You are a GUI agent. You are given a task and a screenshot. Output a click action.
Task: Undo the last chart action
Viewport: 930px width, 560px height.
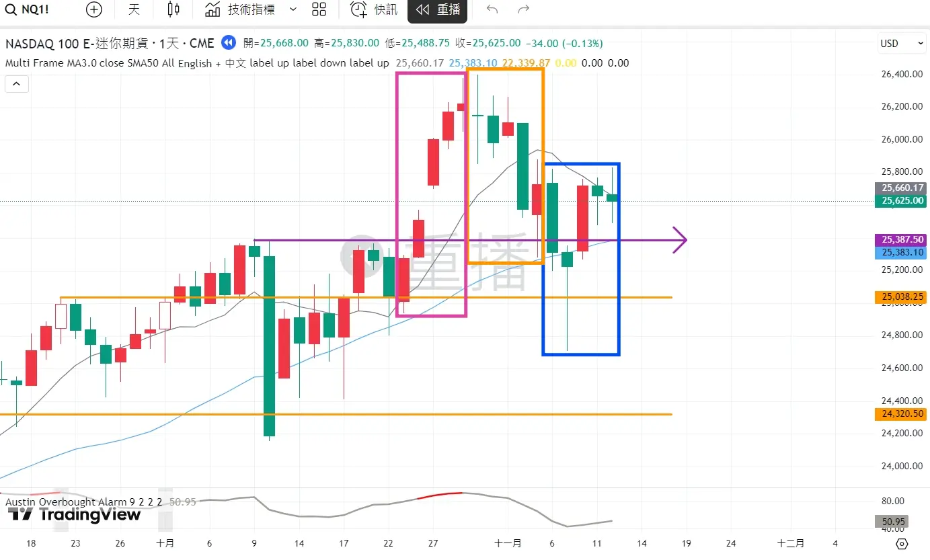click(492, 9)
